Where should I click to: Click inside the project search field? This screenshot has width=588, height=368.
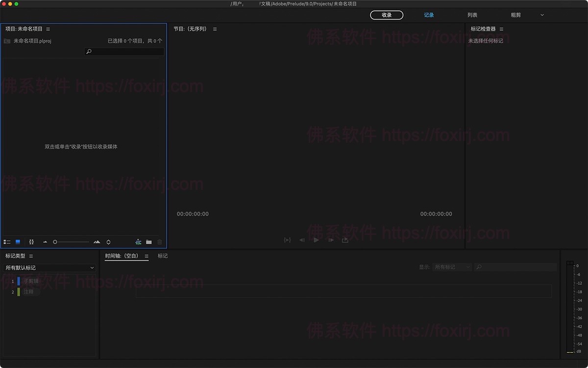coord(123,51)
